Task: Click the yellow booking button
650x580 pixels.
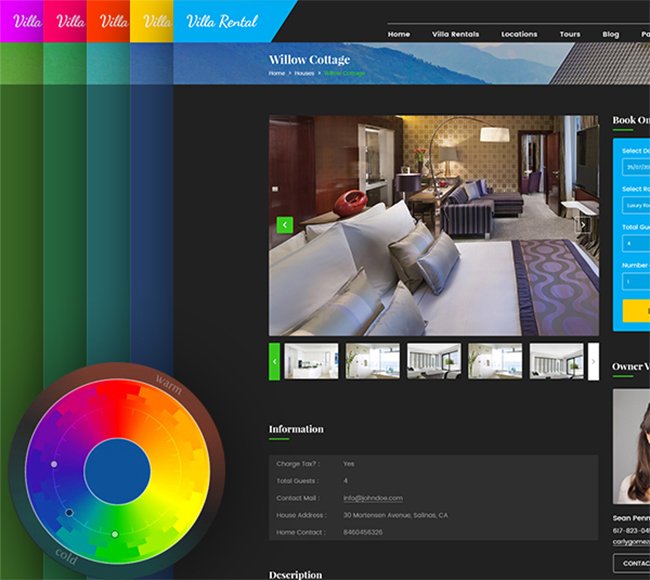Action: point(636,311)
